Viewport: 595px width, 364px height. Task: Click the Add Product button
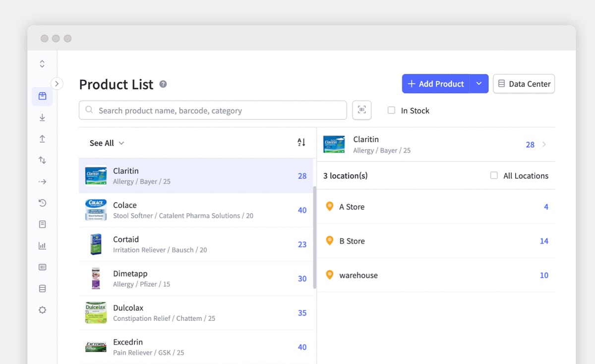pyautogui.click(x=435, y=84)
